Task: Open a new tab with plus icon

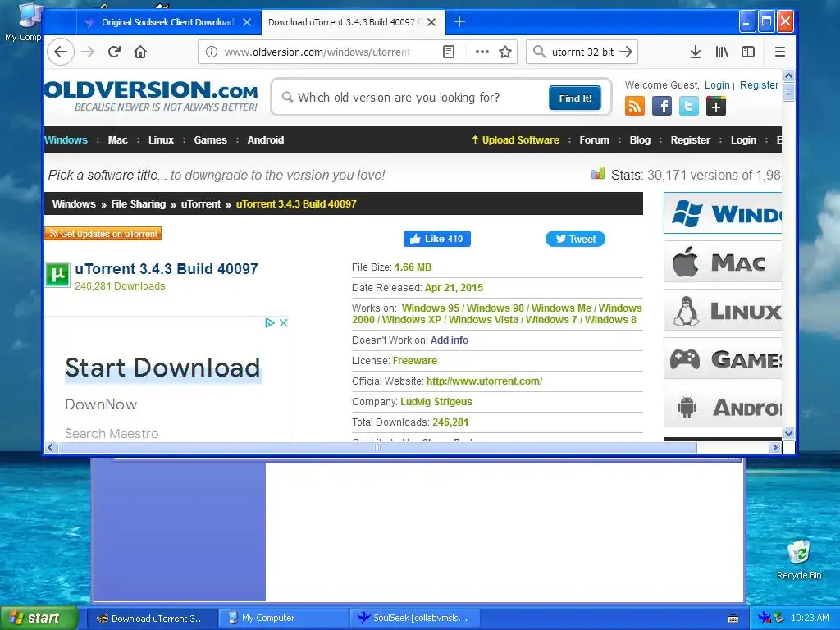Action: click(459, 21)
